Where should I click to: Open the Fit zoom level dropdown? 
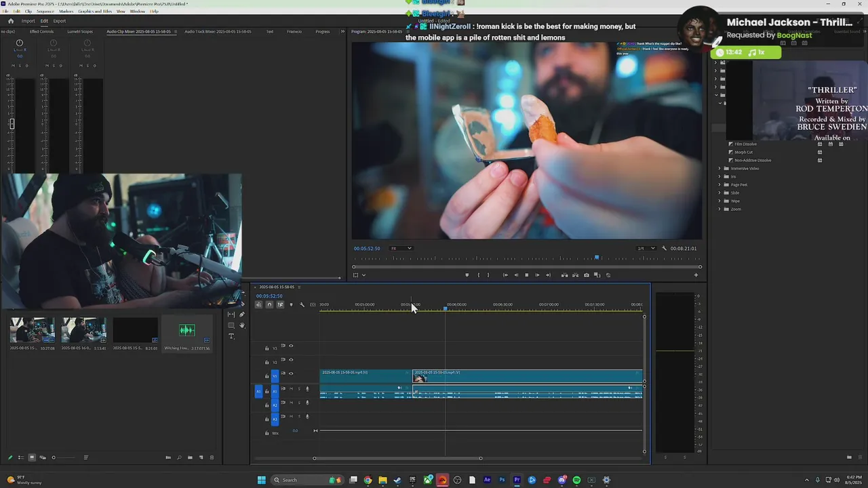[x=400, y=248]
